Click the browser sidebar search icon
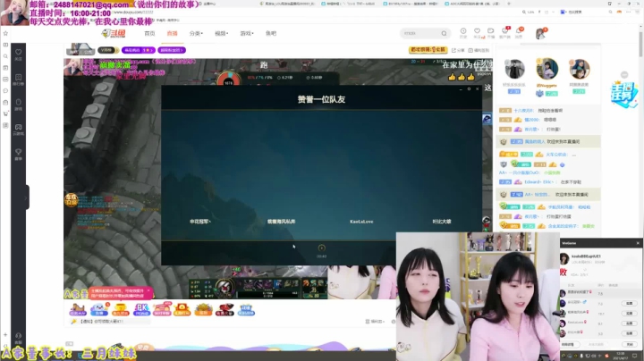The height and width of the screenshot is (361, 644). (5, 56)
